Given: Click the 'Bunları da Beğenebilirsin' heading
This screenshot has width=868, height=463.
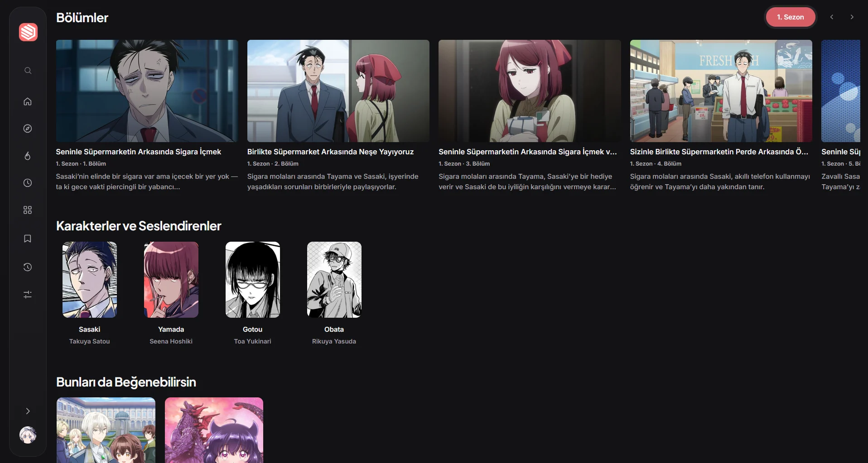Looking at the screenshot, I should (x=126, y=382).
